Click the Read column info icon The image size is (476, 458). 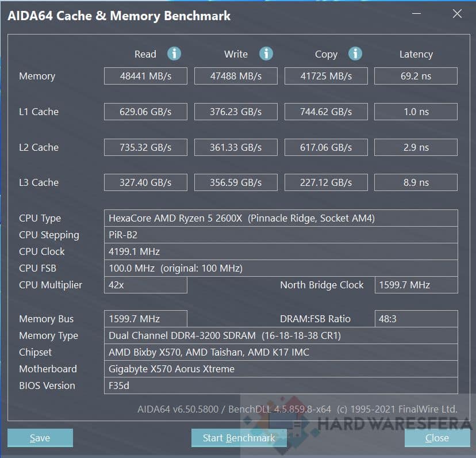click(x=174, y=54)
